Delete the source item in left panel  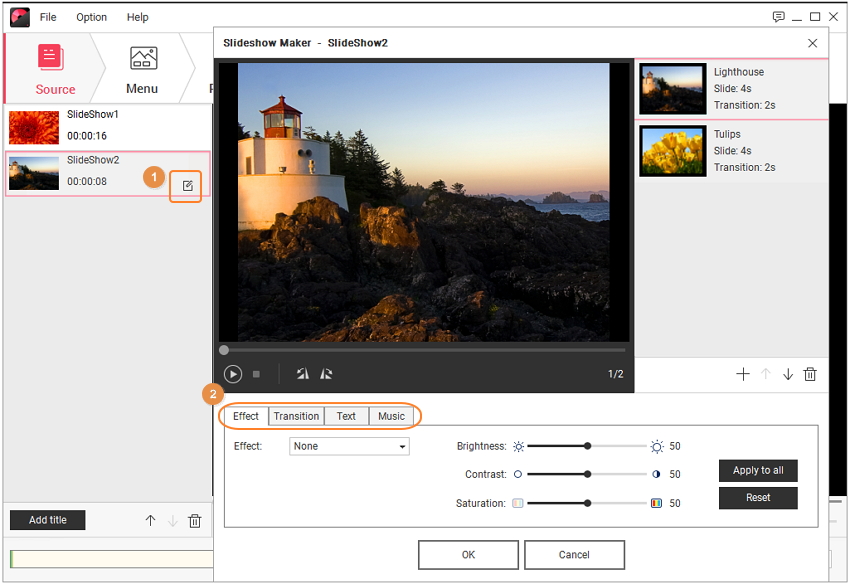[x=195, y=521]
